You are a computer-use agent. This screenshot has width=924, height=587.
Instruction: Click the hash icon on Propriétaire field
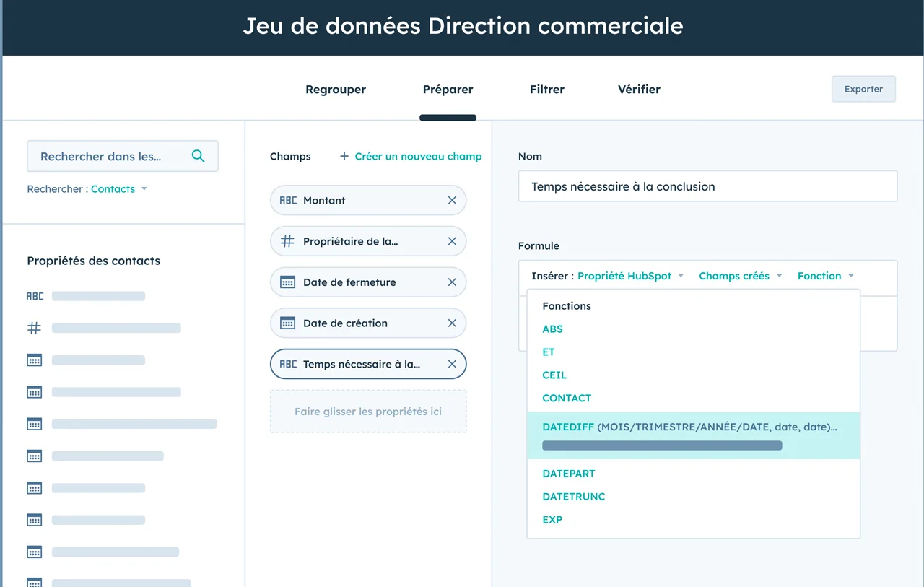[287, 241]
